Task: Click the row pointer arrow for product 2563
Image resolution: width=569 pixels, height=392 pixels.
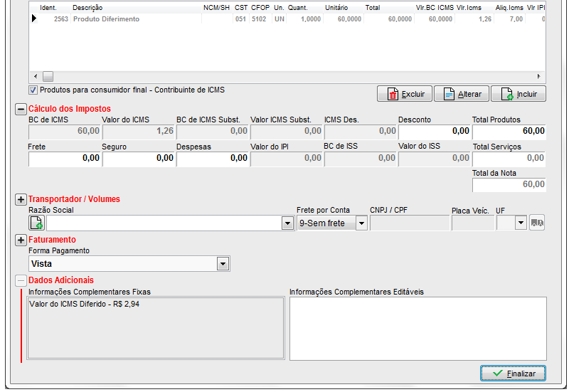Action: coord(33,19)
